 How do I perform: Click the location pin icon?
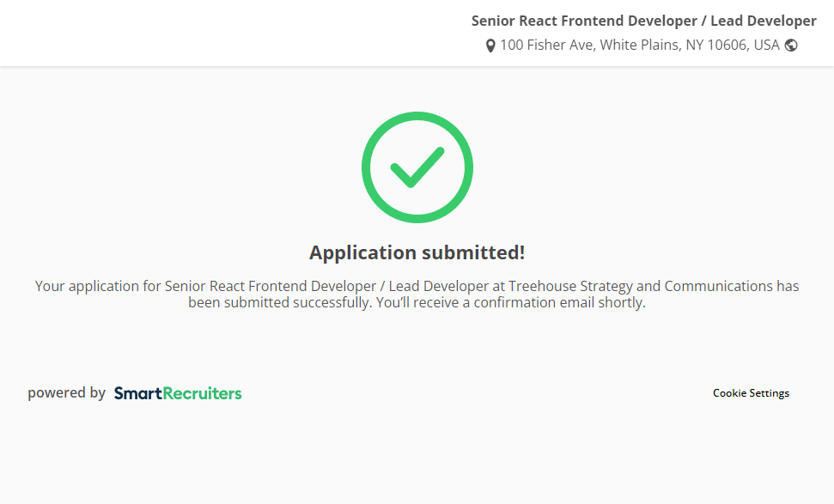490,46
